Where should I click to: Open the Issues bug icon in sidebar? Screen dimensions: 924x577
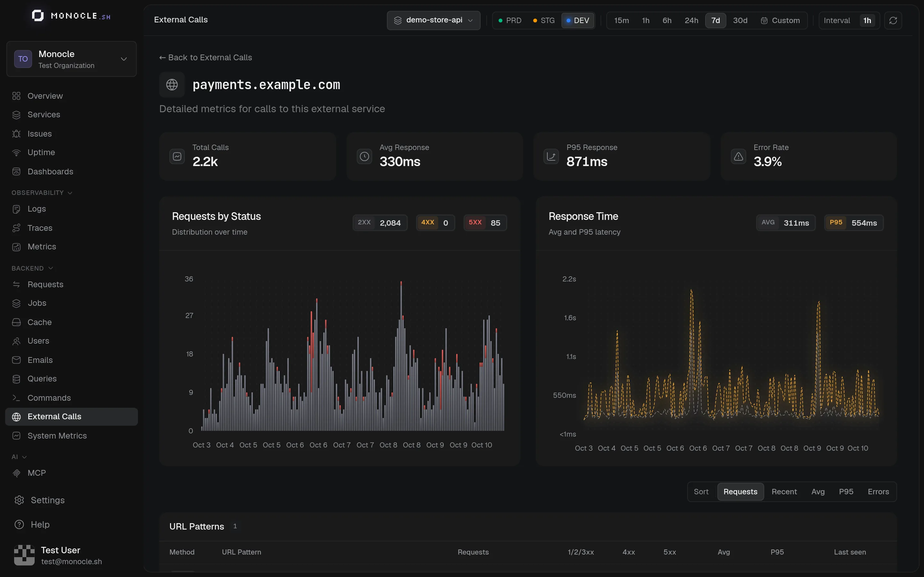pyautogui.click(x=16, y=134)
